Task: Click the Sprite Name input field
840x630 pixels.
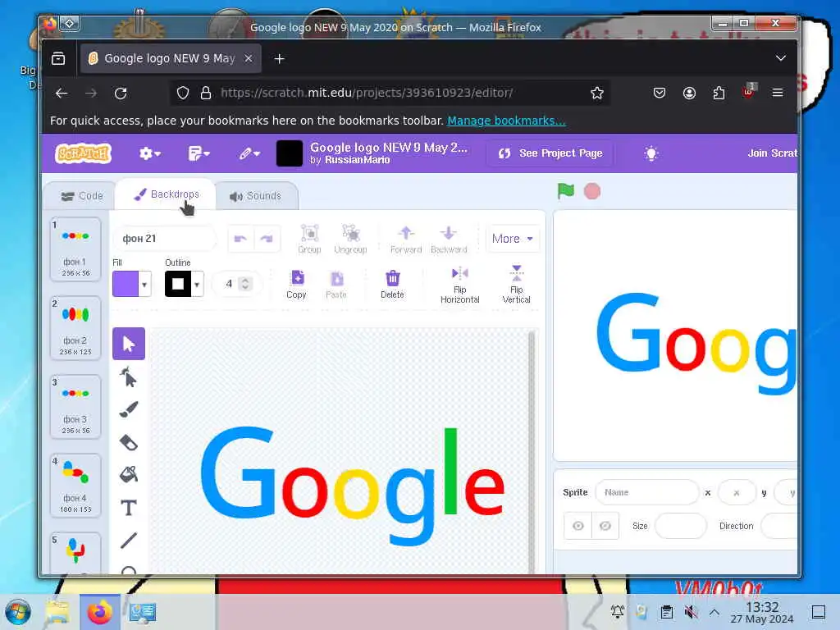Action: [x=647, y=492]
